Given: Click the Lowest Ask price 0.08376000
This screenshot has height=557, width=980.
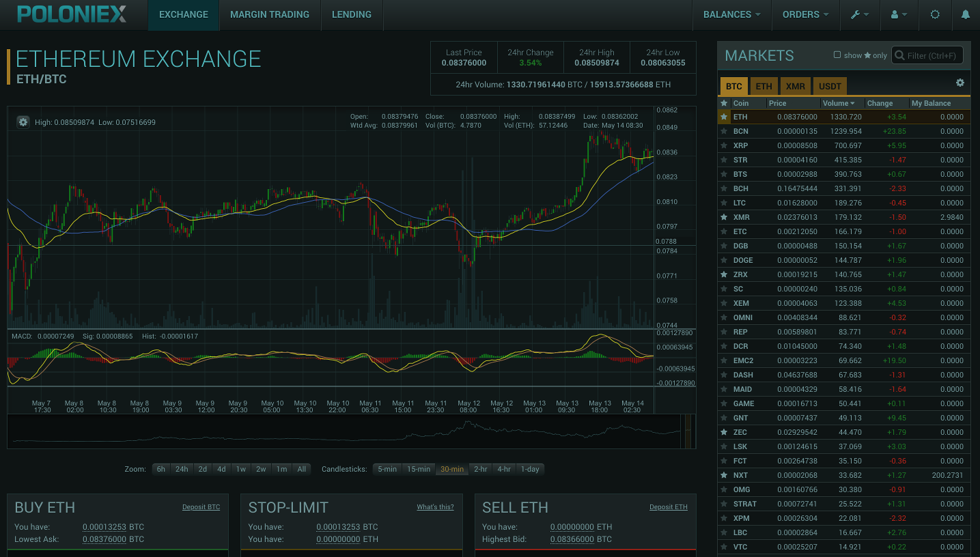Looking at the screenshot, I should pyautogui.click(x=104, y=539).
